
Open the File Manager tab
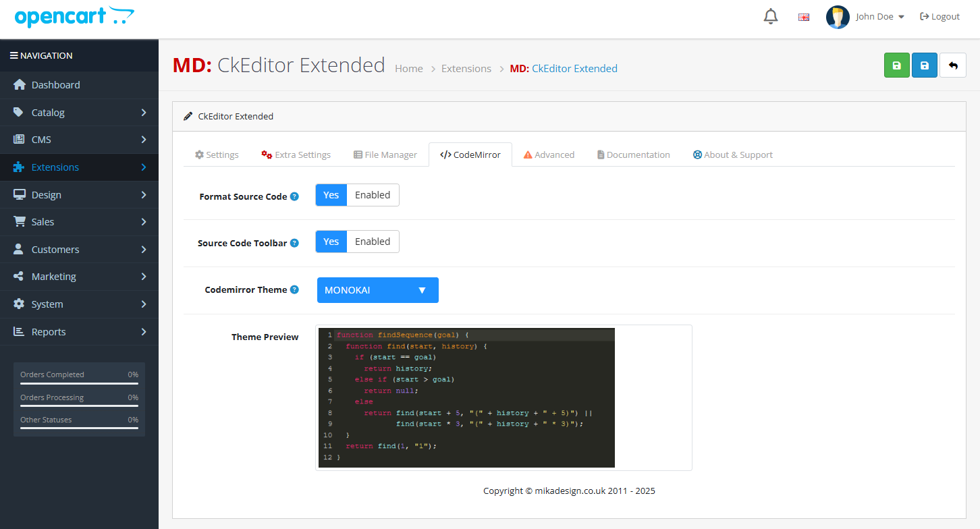tap(385, 155)
